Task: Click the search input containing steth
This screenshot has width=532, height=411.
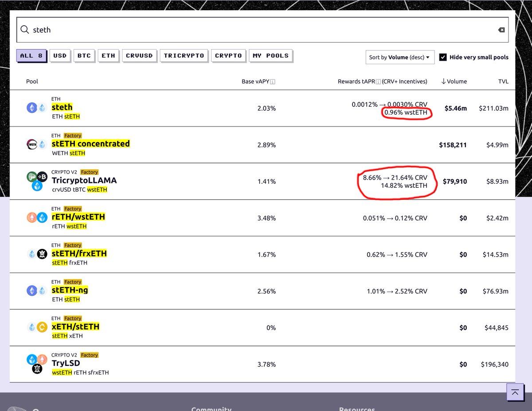Action: click(262, 30)
